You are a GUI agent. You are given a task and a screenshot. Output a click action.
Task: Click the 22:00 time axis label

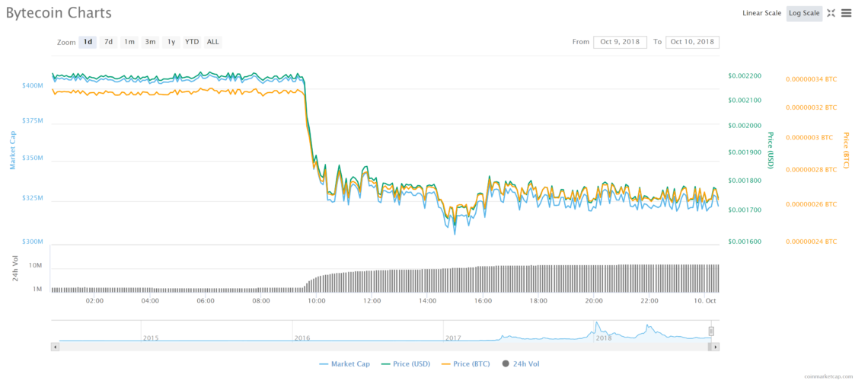click(x=649, y=301)
